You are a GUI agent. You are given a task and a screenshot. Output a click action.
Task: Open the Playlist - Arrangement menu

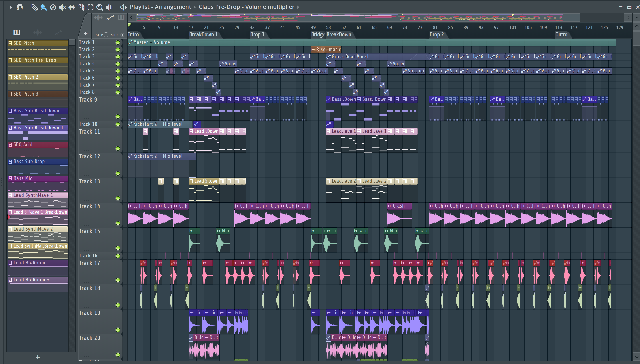pos(160,7)
